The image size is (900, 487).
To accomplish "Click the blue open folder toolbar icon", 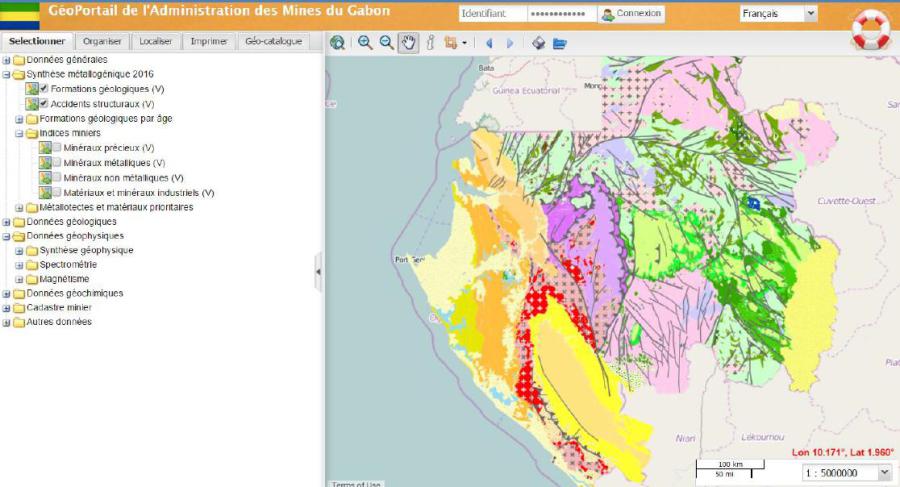I will tap(559, 43).
